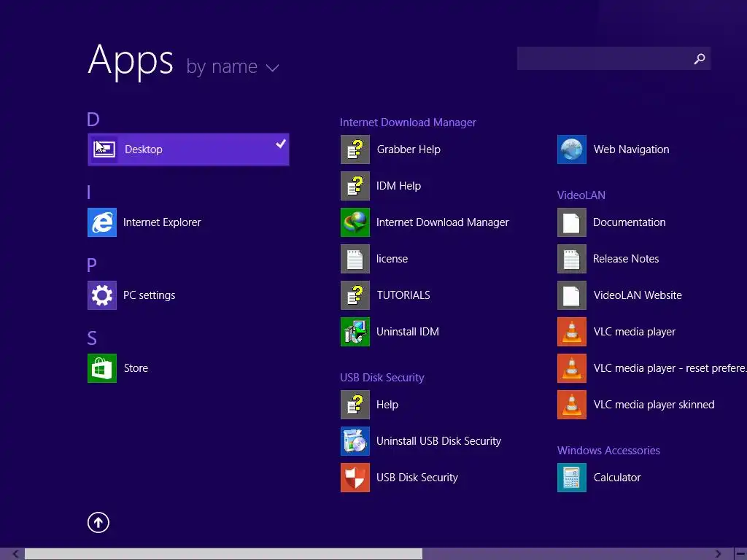Open Web Navigation globe icon
This screenshot has height=560, width=747.
tap(572, 149)
